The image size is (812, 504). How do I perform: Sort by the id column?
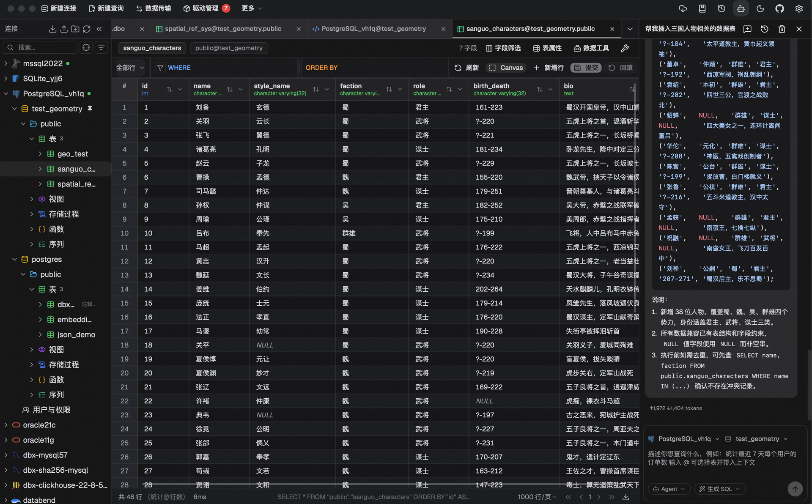(170, 89)
